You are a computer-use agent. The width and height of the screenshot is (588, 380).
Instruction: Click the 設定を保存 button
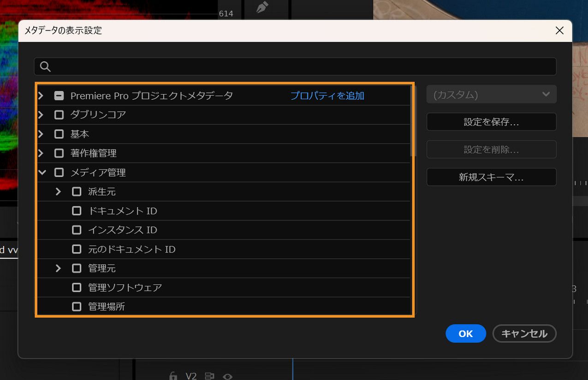point(491,121)
